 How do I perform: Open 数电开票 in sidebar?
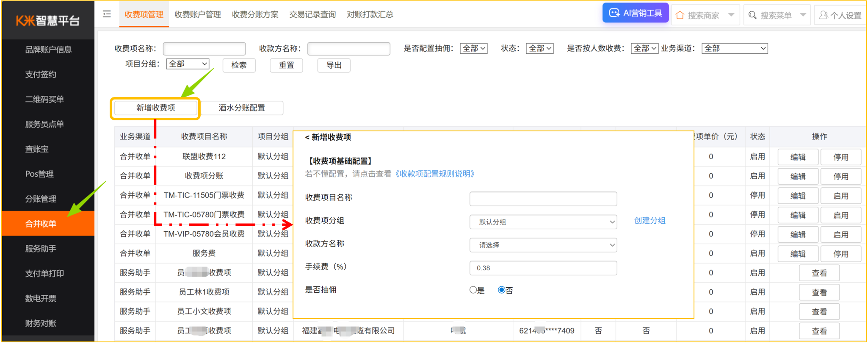tap(48, 299)
